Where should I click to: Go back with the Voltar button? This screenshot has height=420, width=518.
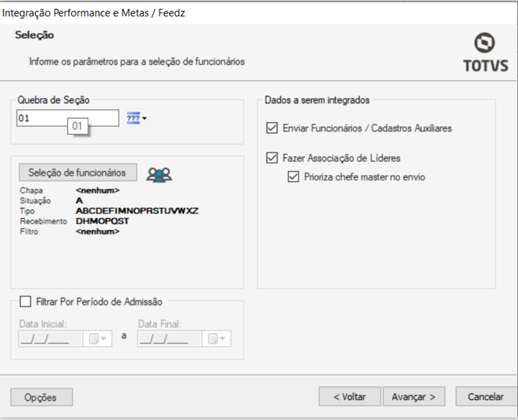click(x=350, y=397)
